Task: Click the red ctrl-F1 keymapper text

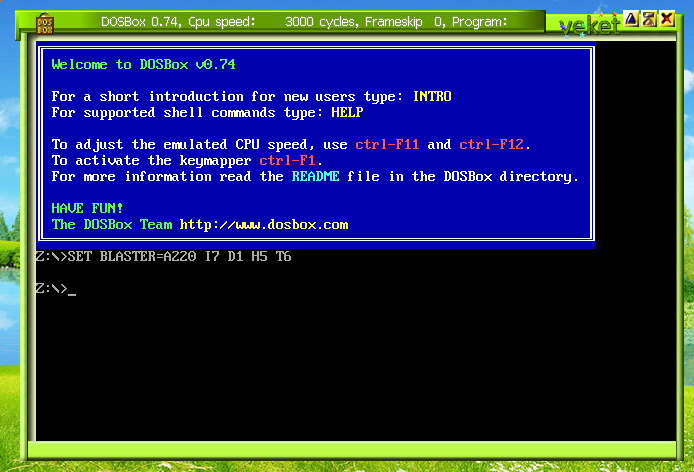Action: click(x=287, y=160)
